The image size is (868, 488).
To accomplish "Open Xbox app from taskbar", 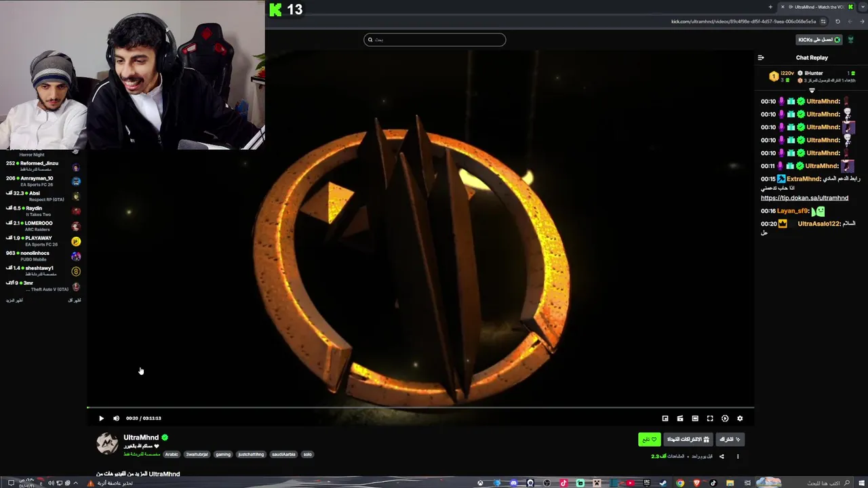I will [480, 483].
